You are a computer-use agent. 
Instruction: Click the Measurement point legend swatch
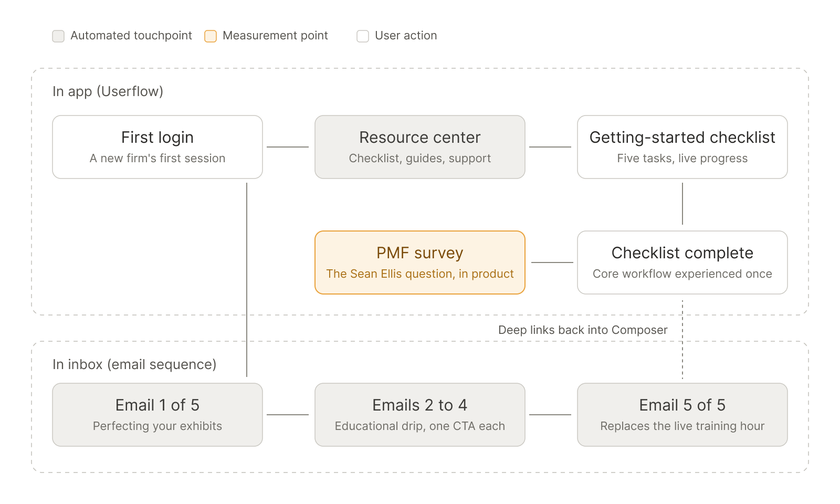click(x=211, y=36)
